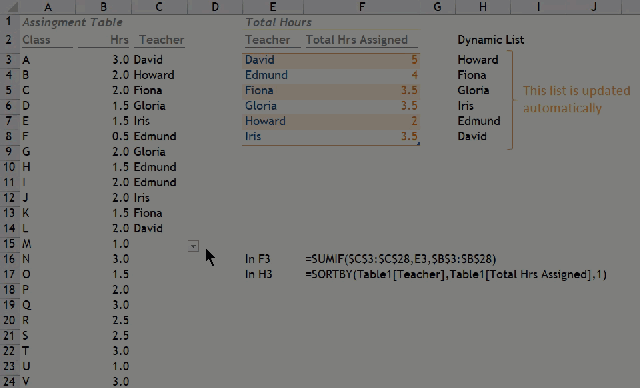Click Edmund's total hours value 4
Screen dimensions: 640x388
tap(414, 75)
